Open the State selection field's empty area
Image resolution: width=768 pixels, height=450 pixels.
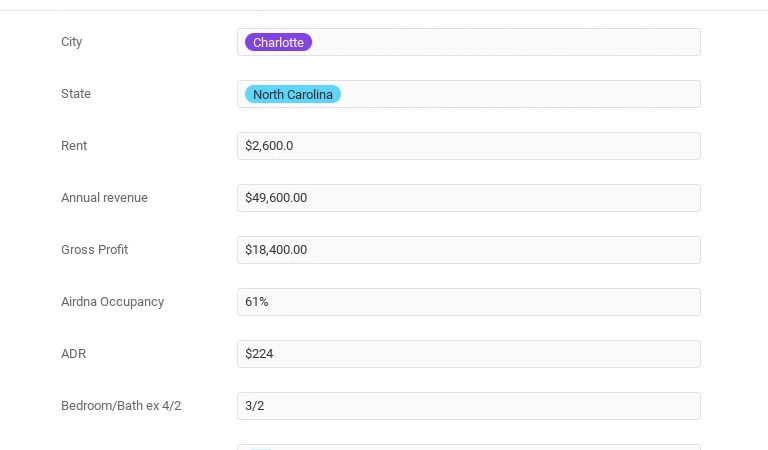tap(520, 94)
